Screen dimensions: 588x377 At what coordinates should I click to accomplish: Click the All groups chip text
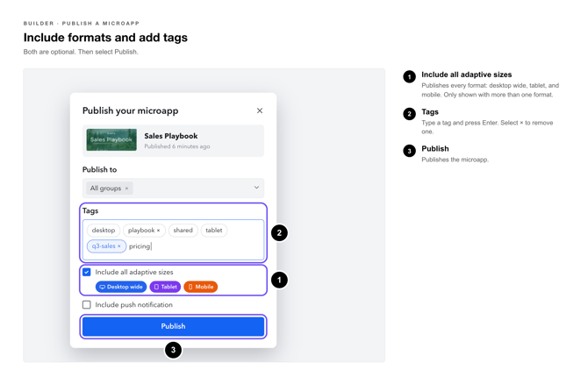(x=105, y=188)
